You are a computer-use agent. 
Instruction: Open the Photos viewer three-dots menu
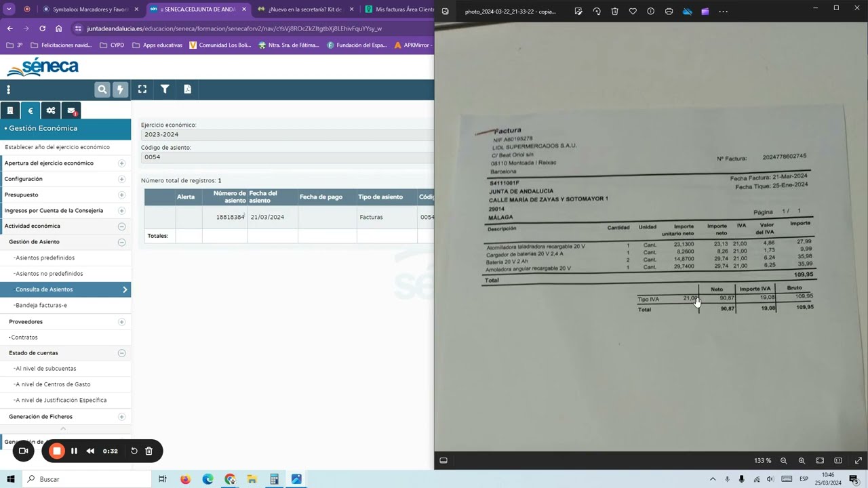click(724, 12)
